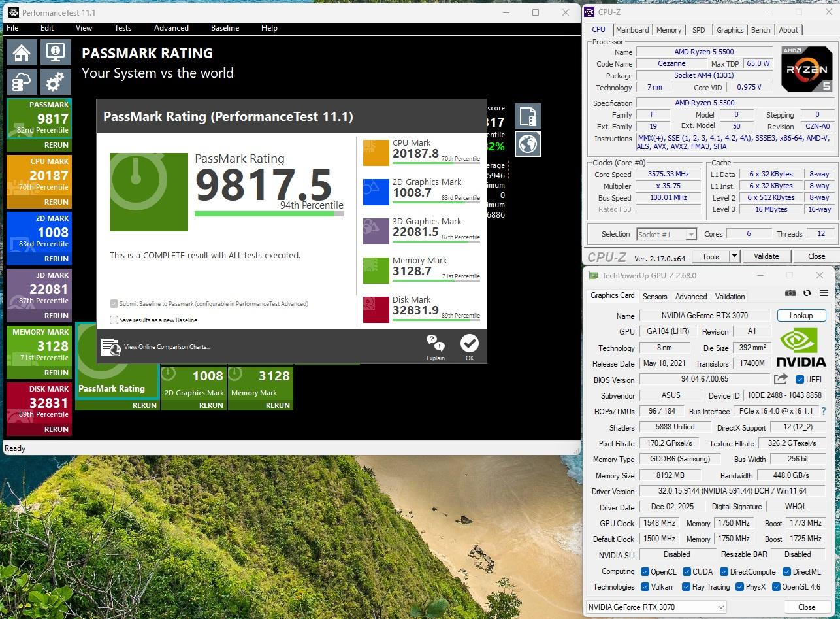Switch to the Mainboard tab in CPU-Z
Image resolution: width=840 pixels, height=619 pixels.
point(632,30)
